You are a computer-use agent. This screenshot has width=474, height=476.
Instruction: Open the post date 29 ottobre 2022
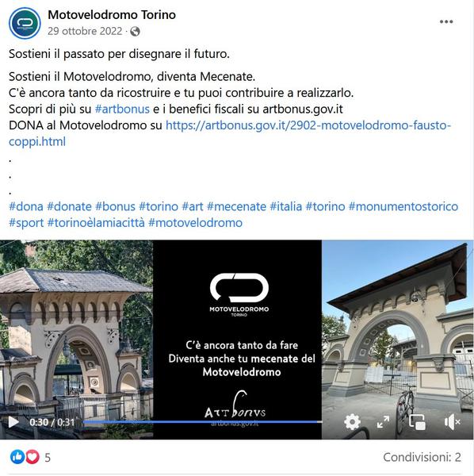pyautogui.click(x=85, y=31)
